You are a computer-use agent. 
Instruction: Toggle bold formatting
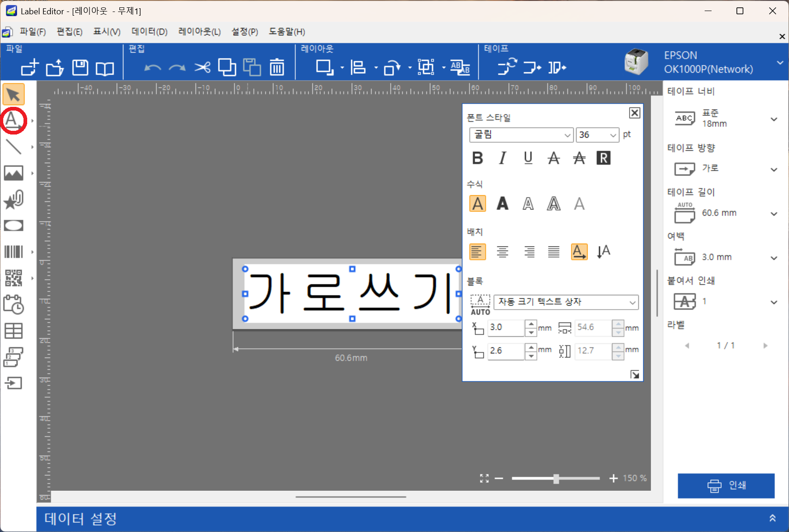(477, 158)
